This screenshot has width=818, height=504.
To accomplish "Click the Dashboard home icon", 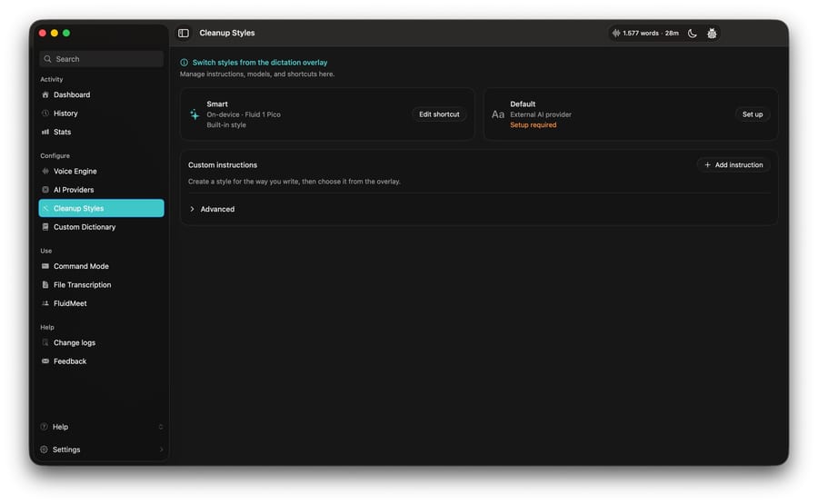I will point(45,94).
